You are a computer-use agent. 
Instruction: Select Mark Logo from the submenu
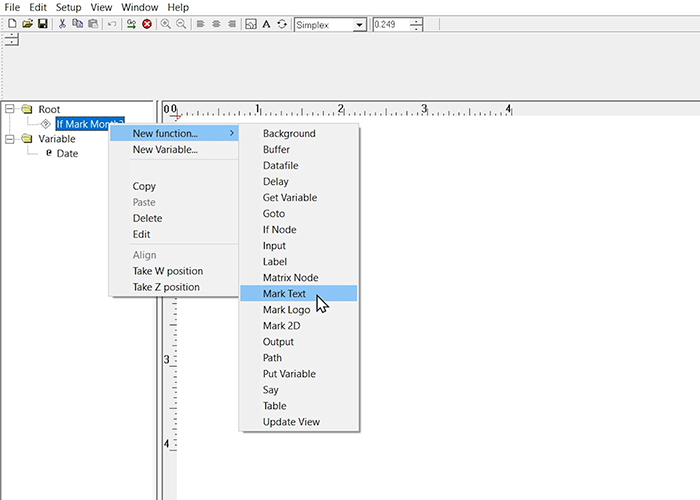point(299,310)
